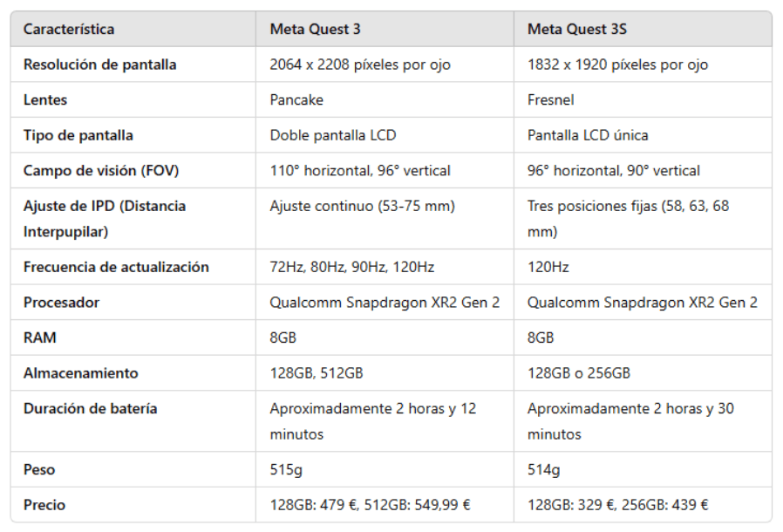Select the "Pancake" lens cell
This screenshot has height=532, width=783.
tap(296, 100)
